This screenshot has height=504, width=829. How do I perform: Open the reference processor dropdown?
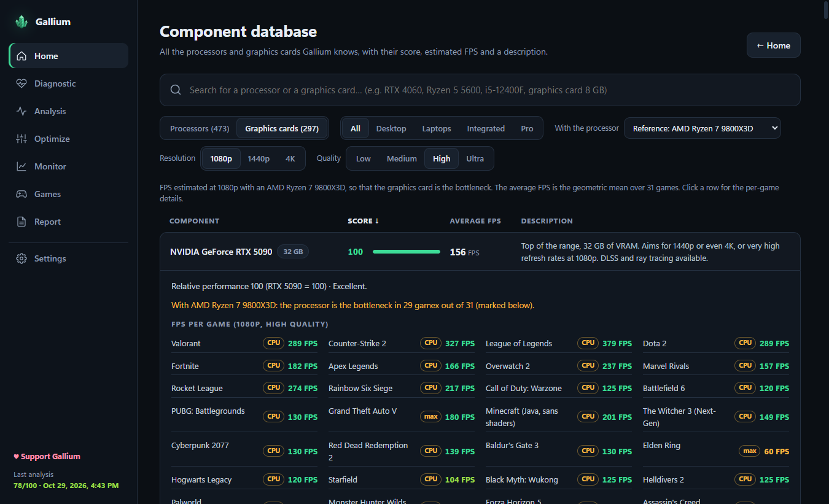point(703,128)
